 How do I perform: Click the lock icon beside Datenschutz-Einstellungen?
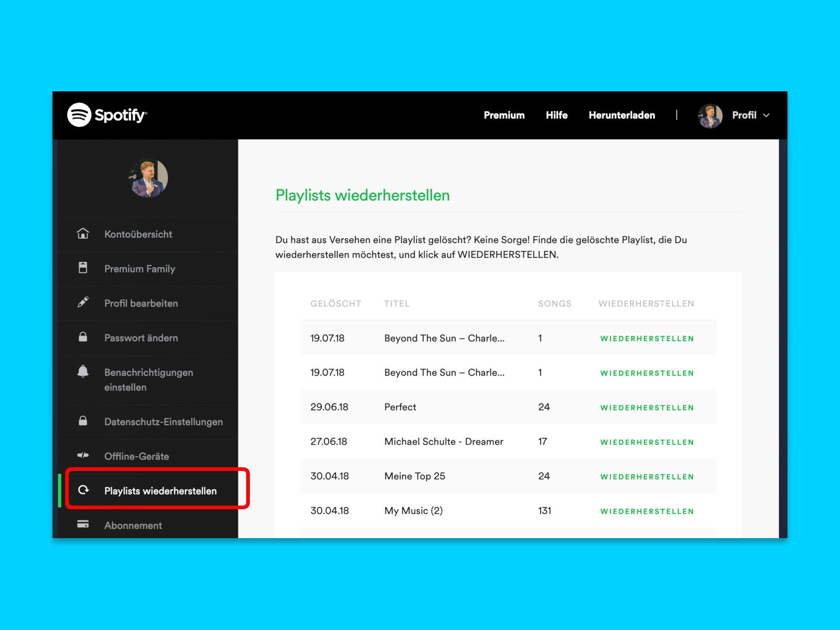click(x=83, y=421)
